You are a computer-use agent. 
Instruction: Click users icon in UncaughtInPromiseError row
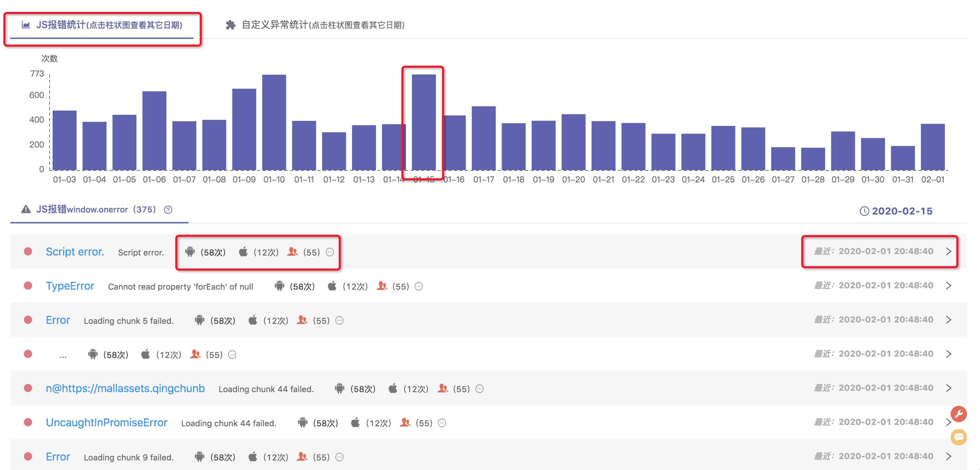tap(405, 423)
